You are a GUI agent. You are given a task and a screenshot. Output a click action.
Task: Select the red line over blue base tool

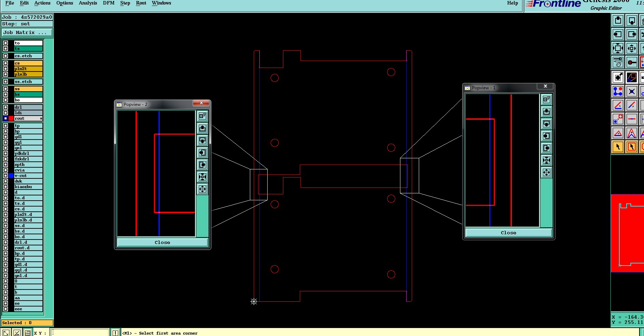tap(618, 105)
